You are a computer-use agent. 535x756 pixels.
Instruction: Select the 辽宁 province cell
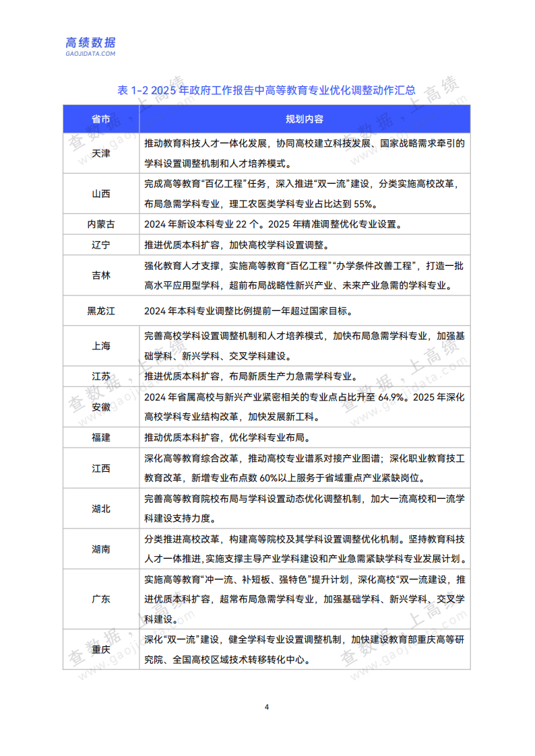101,245
